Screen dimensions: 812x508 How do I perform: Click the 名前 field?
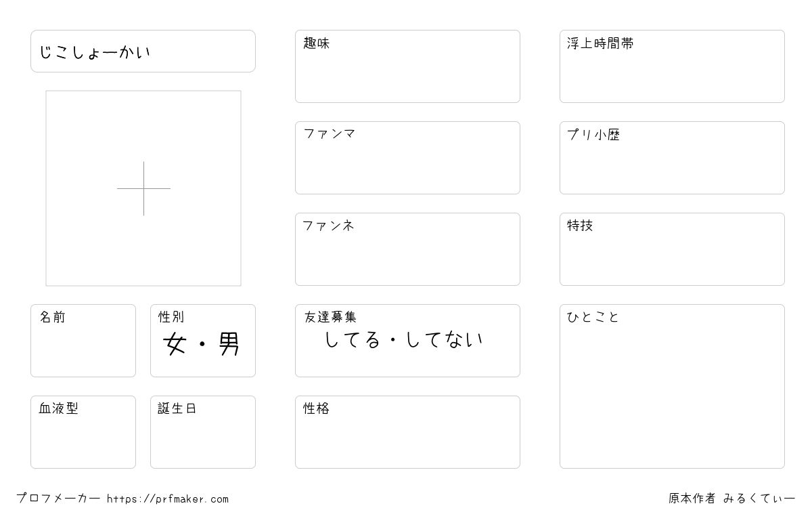(x=83, y=341)
